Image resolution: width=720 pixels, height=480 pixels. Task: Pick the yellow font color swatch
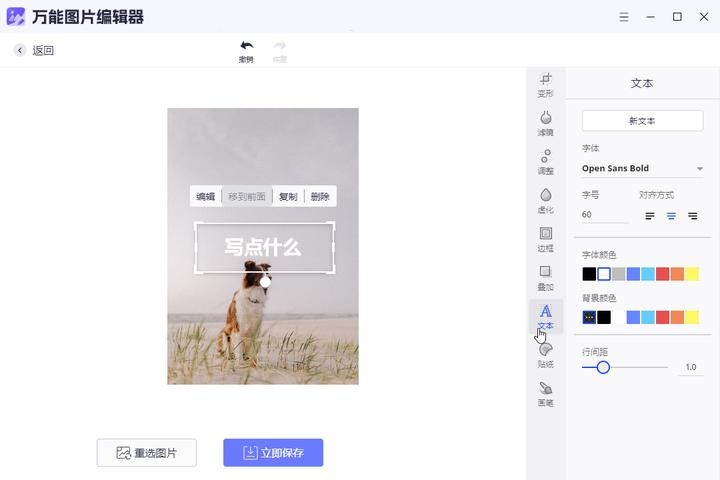click(x=692, y=274)
